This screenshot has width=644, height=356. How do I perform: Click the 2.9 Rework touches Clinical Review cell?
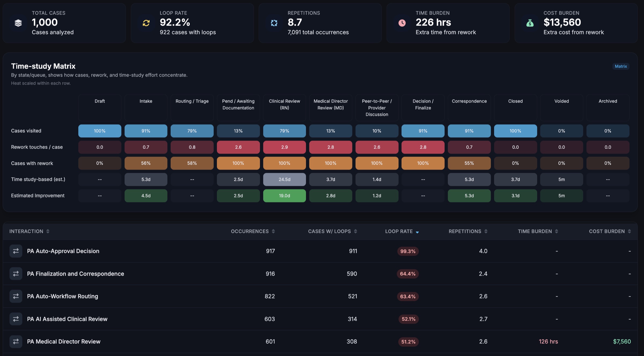point(284,147)
